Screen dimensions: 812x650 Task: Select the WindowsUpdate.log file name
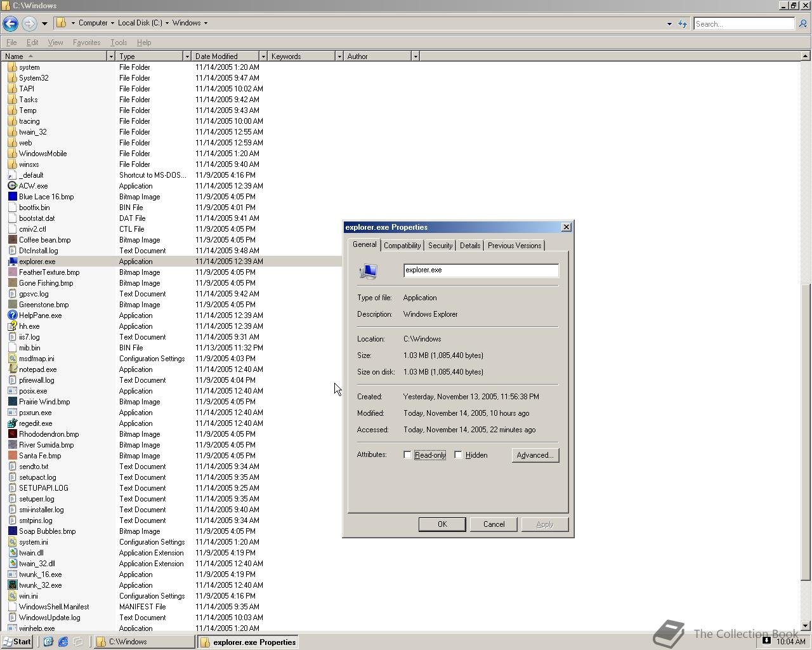49,618
